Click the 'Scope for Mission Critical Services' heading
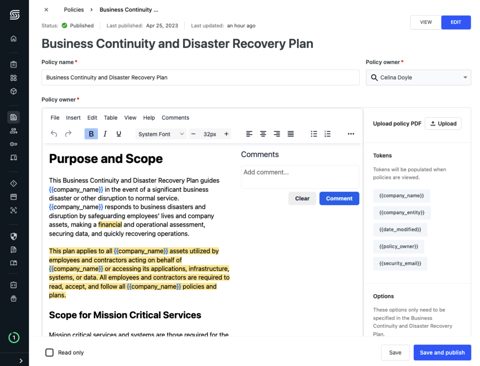Screen dimensions: 480x366 coord(125,315)
